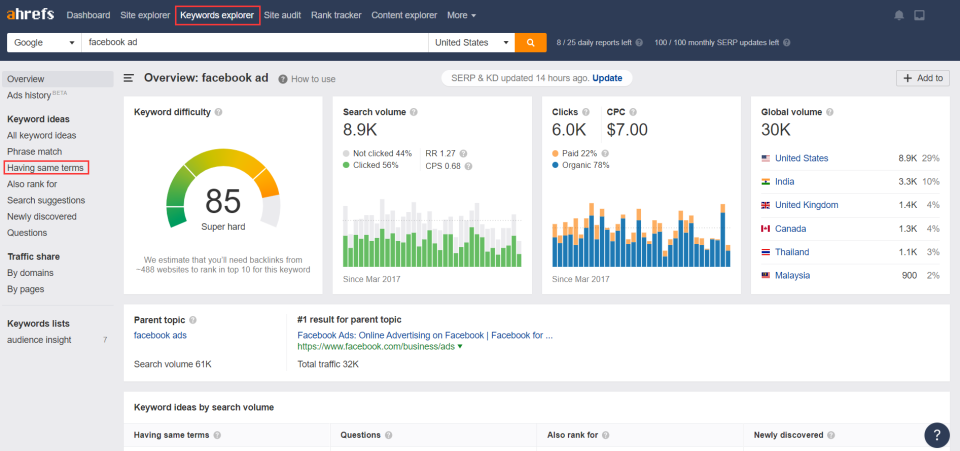960x451 pixels.
Task: Open Having same terms in sidebar
Action: click(x=47, y=168)
